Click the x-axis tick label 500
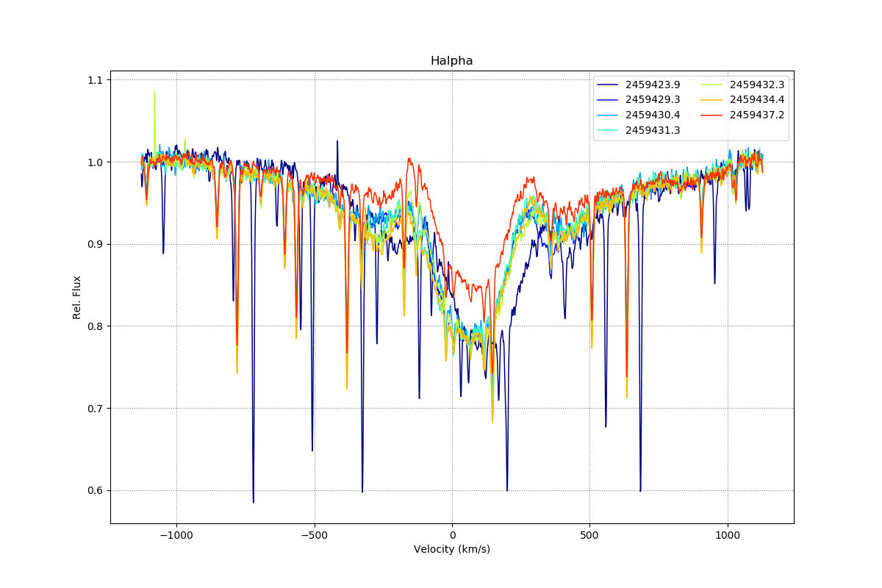The height and width of the screenshot is (588, 882). [x=589, y=535]
